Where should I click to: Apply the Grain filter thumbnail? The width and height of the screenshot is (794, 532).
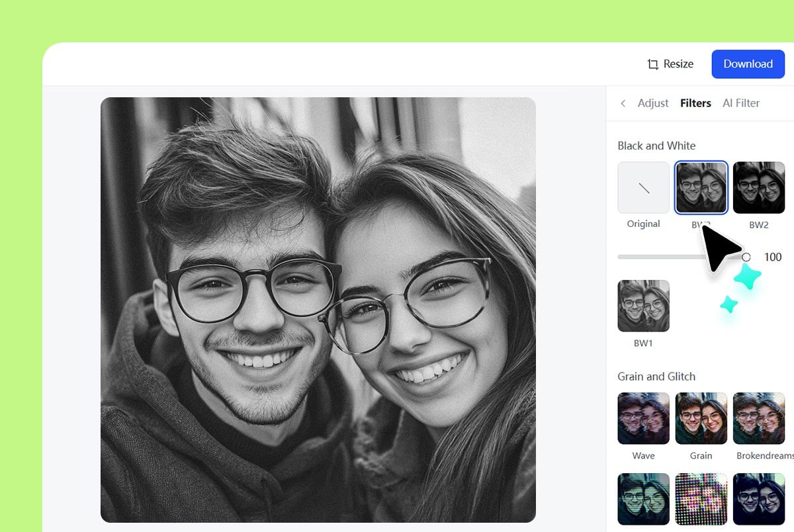pos(701,418)
